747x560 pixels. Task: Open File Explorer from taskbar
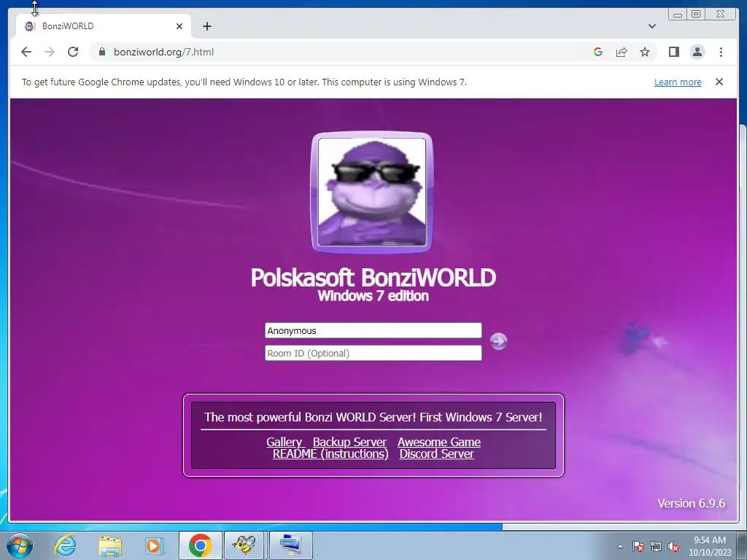coord(110,545)
